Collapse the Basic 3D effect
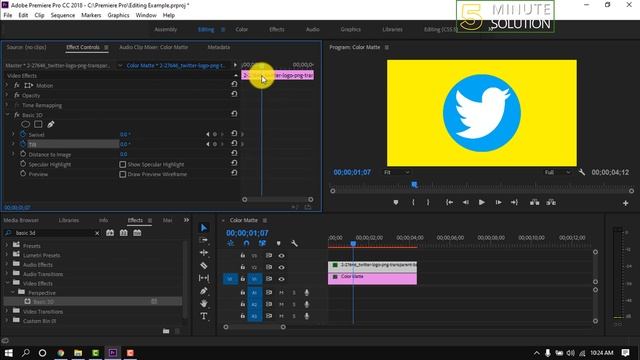Image resolution: width=640 pixels, height=360 pixels. pos(7,115)
